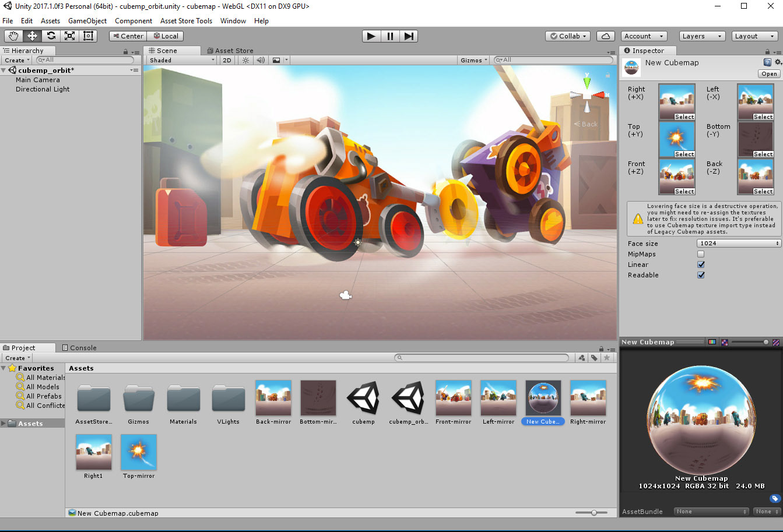Open the VLights folder
Screen dimensions: 783x532
point(229,403)
